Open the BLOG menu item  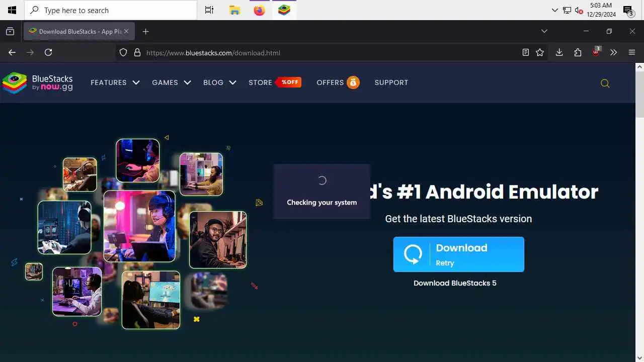(213, 82)
